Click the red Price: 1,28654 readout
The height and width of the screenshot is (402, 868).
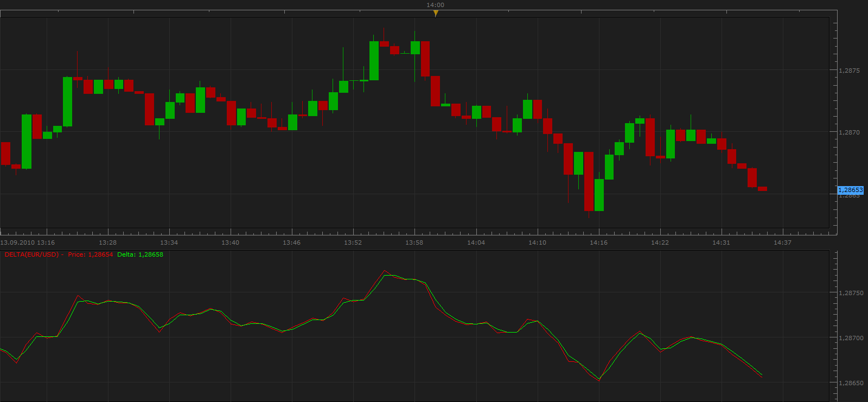[91, 254]
